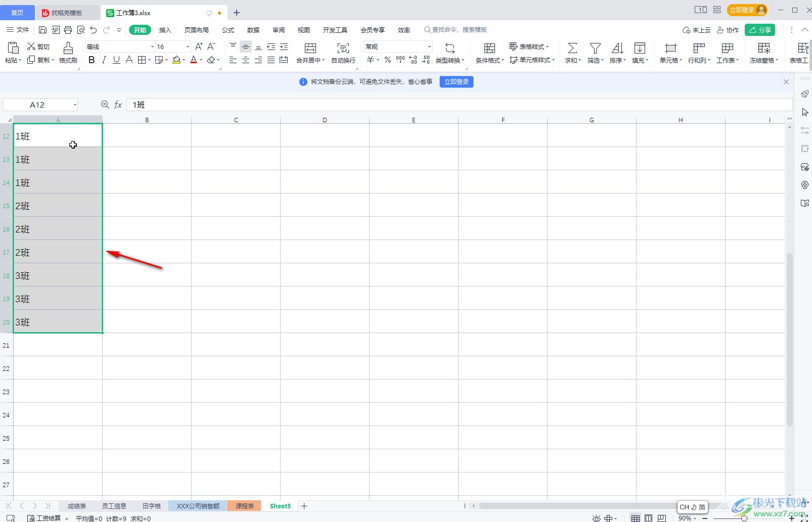Toggle page layout view in status bar
The image size is (812, 522).
tap(649, 518)
